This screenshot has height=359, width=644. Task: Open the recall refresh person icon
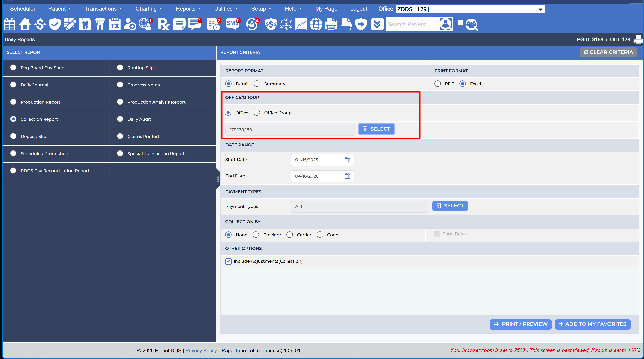point(252,24)
